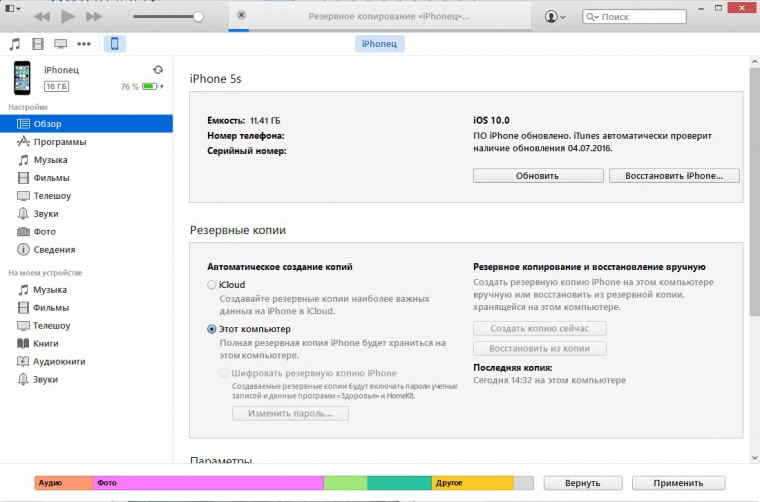Switch to the Movies library icon
The image size is (760, 502).
(38, 44)
